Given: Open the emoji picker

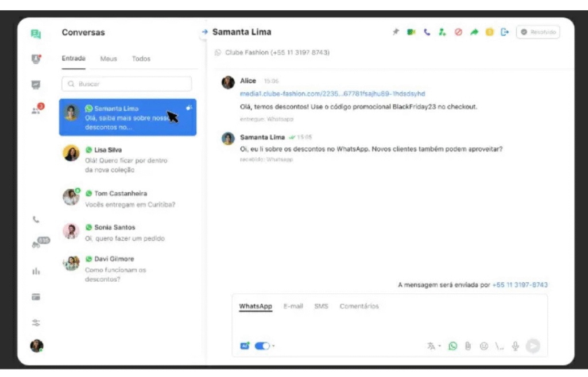Looking at the screenshot, I should (483, 346).
